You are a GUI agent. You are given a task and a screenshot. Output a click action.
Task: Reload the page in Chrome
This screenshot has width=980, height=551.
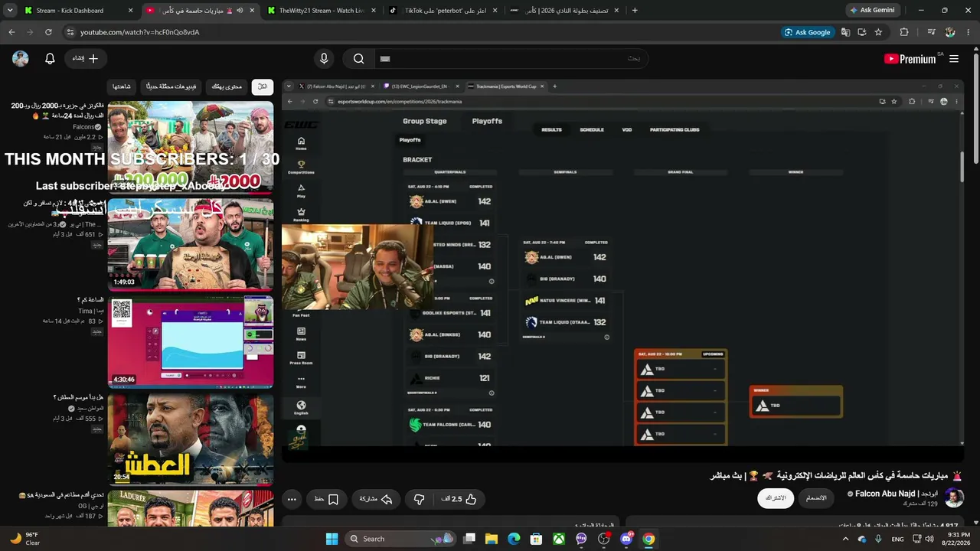coord(48,32)
